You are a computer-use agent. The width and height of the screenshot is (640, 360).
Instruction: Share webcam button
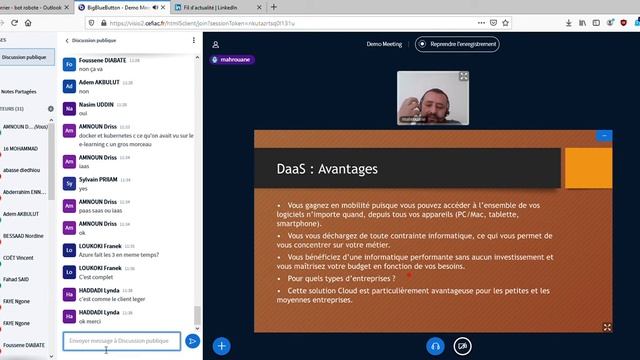(x=462, y=346)
